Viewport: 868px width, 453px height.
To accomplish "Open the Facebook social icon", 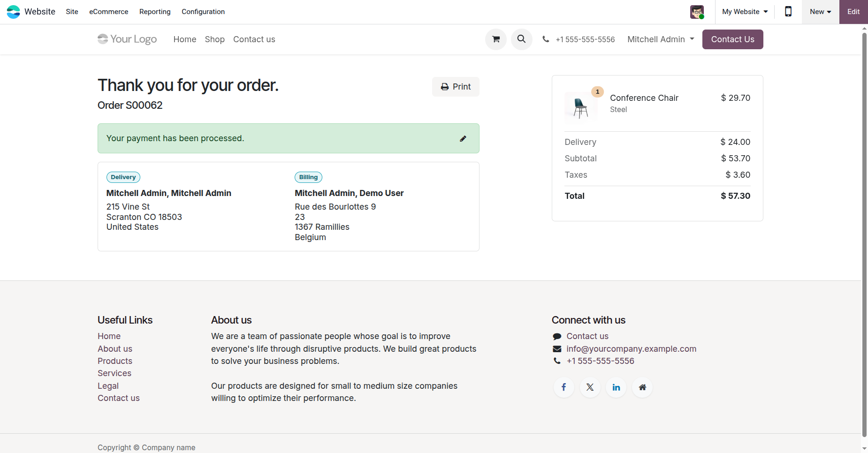I will coord(564,387).
